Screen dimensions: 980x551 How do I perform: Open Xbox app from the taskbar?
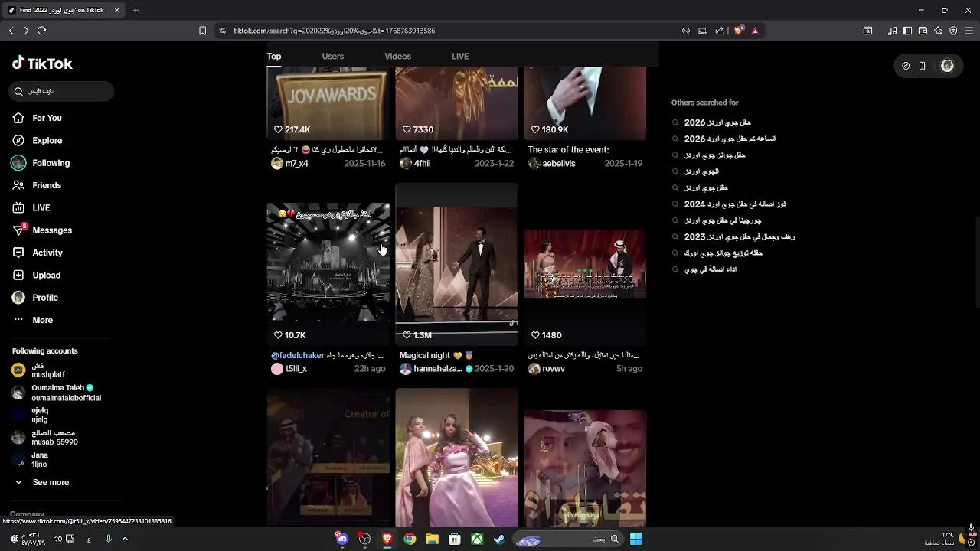coord(477,539)
